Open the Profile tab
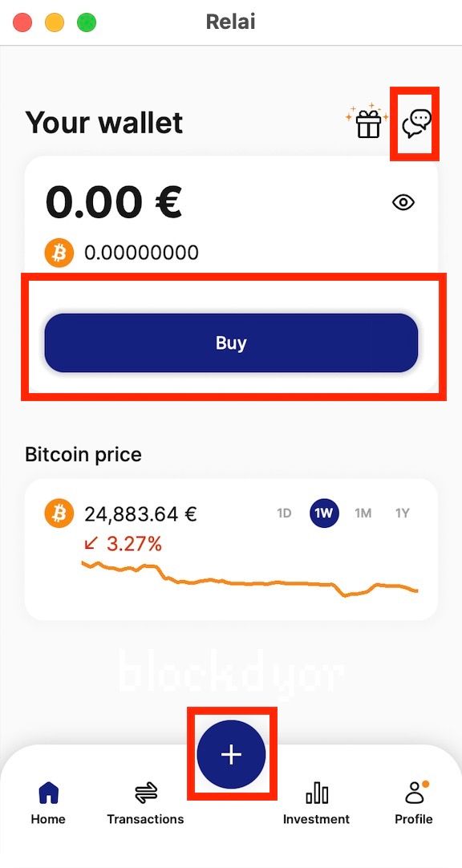462x868 pixels. tap(414, 803)
